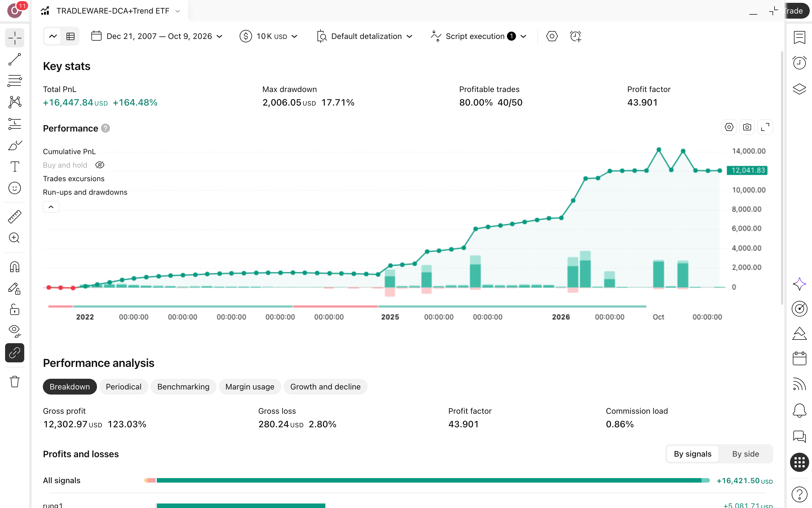Open the forecasting and measurement tools

coord(15,124)
